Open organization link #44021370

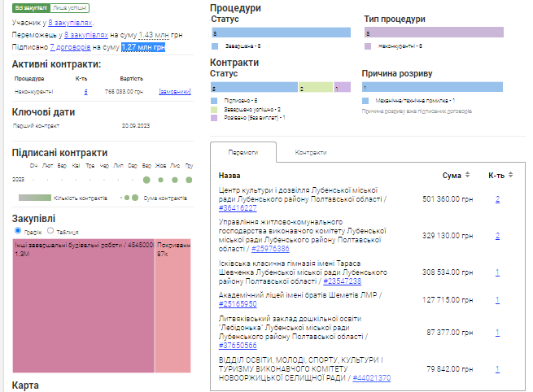(x=372, y=378)
